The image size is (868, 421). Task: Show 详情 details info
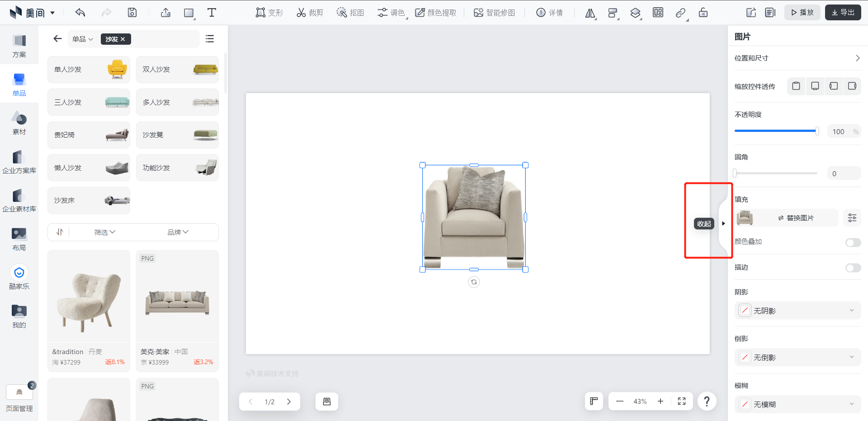(x=549, y=13)
